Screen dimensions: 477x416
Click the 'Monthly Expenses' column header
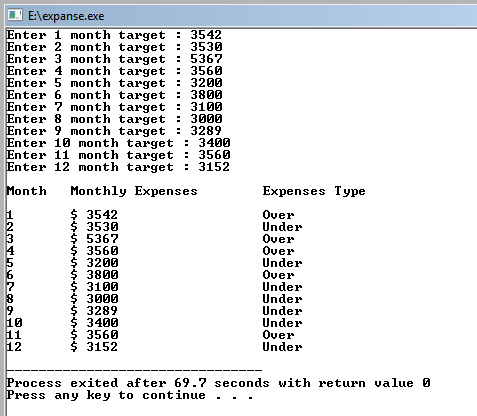pos(134,191)
